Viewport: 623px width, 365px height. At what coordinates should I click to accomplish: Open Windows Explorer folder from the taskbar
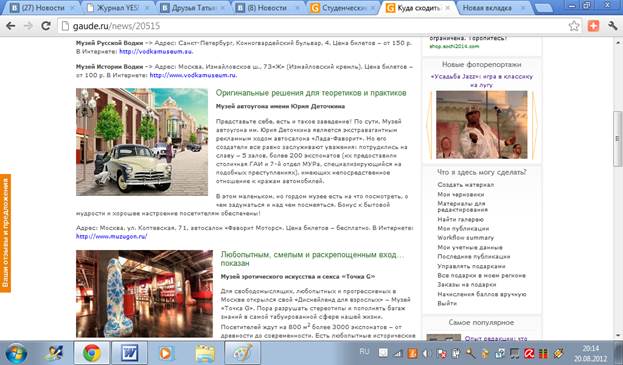[x=205, y=353]
